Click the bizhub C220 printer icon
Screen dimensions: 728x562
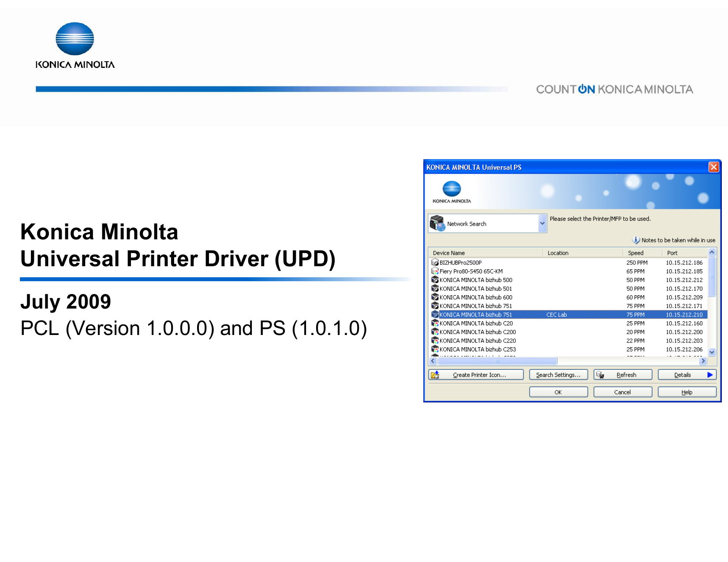(435, 341)
